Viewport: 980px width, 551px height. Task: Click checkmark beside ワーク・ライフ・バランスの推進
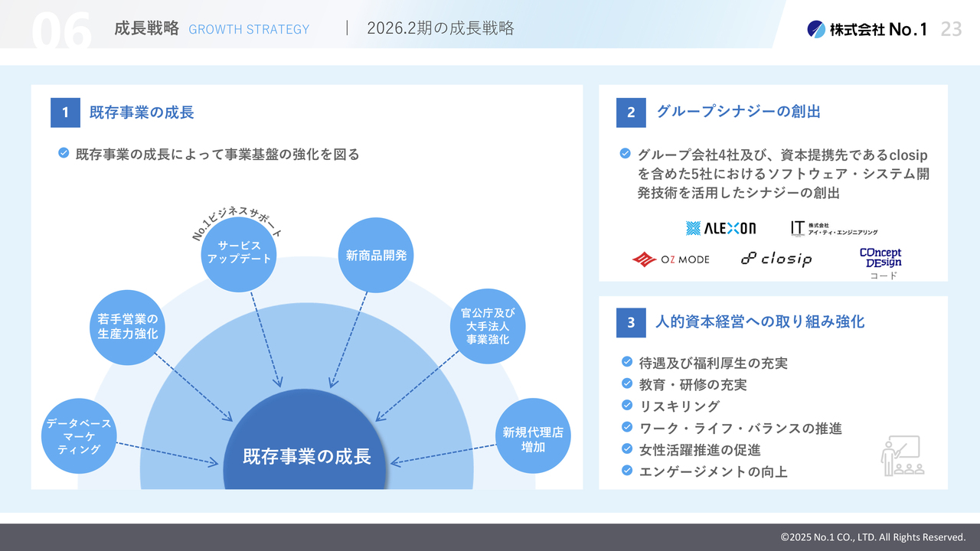[x=626, y=427]
